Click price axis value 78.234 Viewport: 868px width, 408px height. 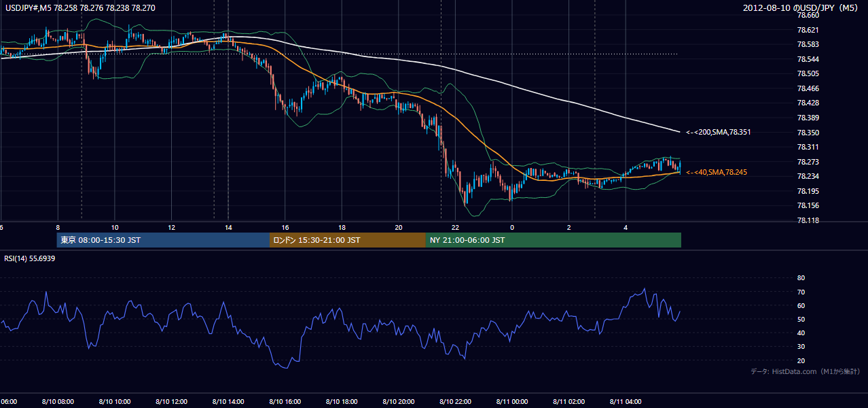808,176
